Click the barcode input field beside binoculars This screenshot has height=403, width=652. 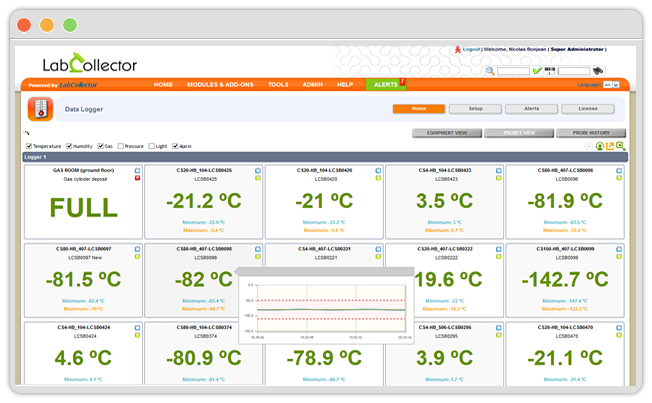(573, 71)
